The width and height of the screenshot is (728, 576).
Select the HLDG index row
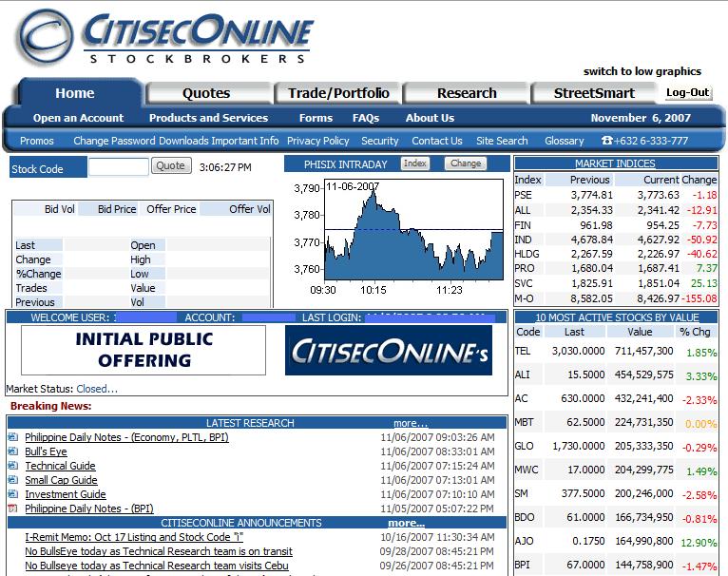pyautogui.click(x=616, y=254)
